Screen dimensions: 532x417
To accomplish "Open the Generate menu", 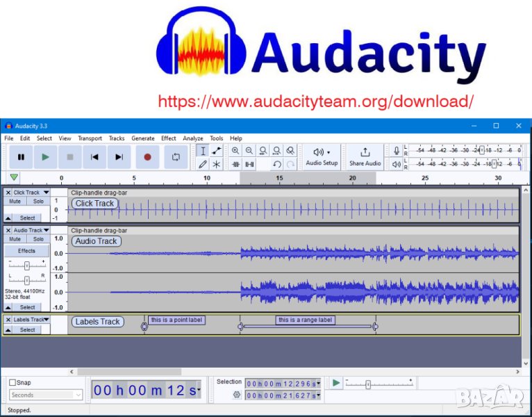I will tap(143, 138).
